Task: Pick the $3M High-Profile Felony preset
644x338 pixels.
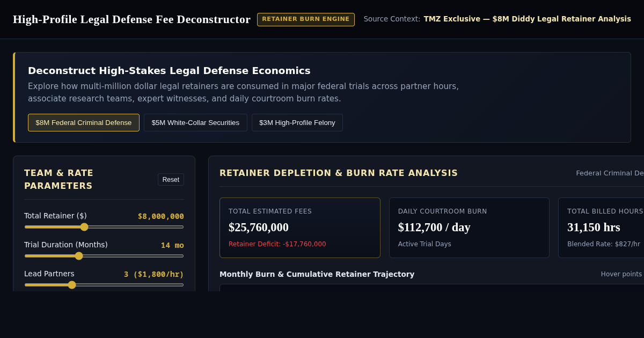Action: coord(297,122)
